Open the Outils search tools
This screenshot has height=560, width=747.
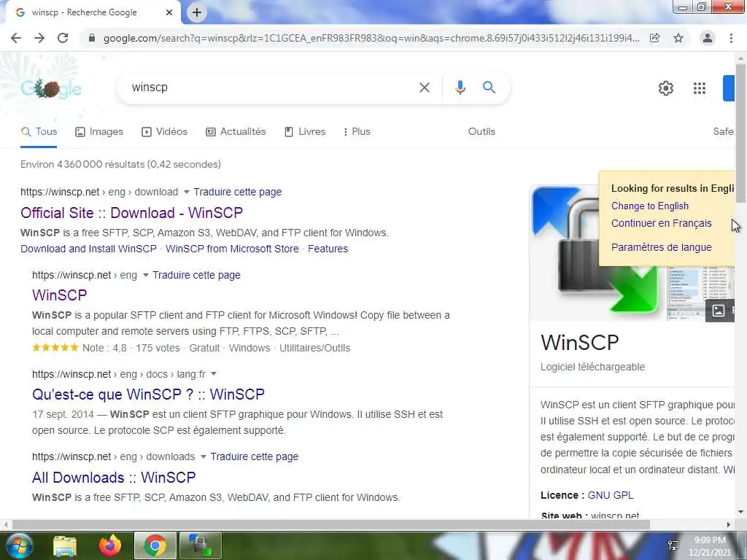pos(481,132)
